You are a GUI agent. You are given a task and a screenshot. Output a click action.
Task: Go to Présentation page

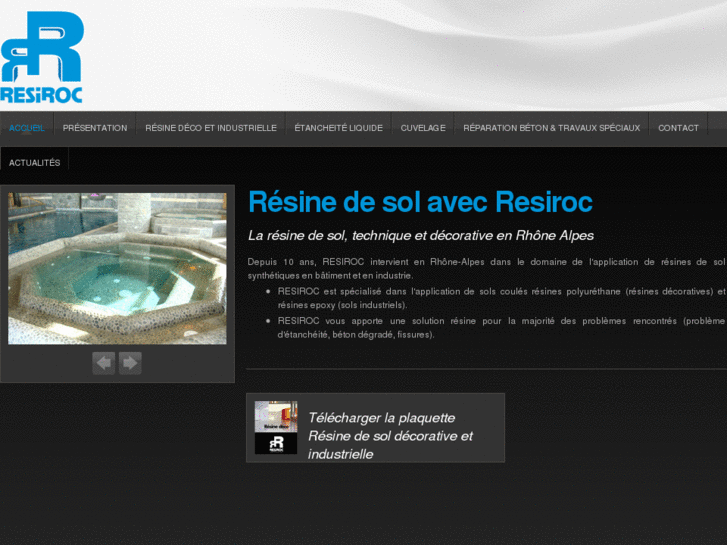tap(95, 128)
